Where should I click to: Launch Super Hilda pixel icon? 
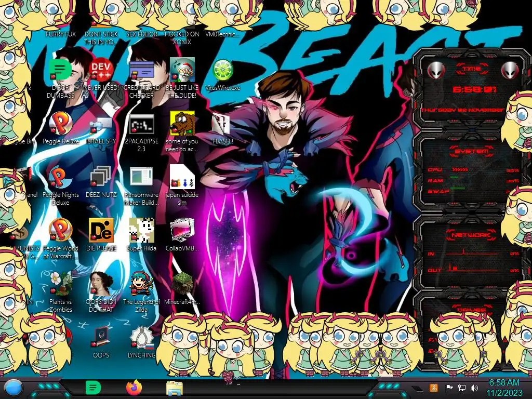(x=141, y=230)
